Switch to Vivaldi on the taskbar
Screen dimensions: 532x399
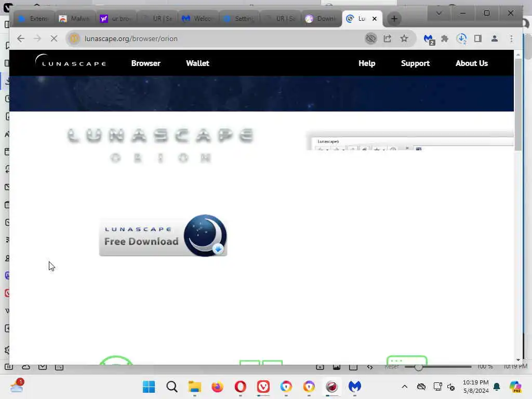pos(263,387)
